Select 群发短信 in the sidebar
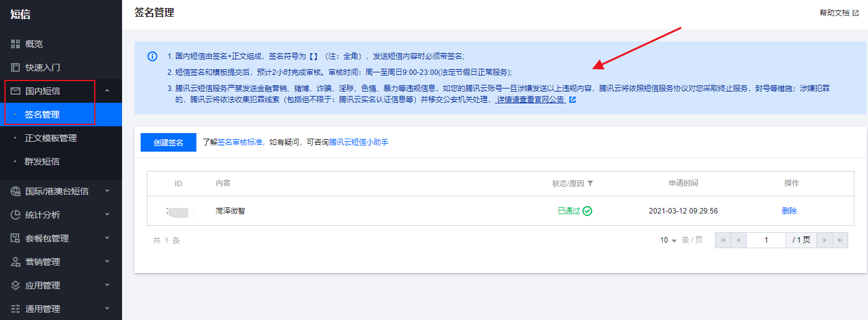This screenshot has width=868, height=320. [x=42, y=162]
